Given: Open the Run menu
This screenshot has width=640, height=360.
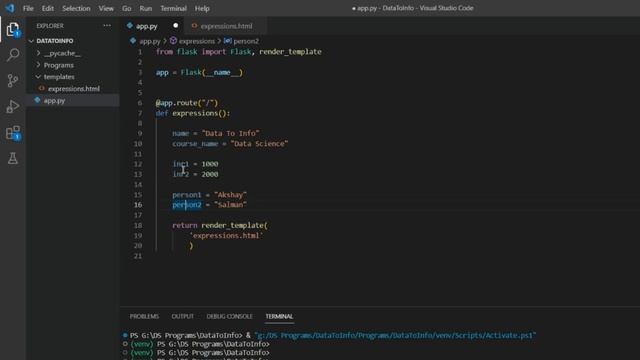Looking at the screenshot, I should click(145, 8).
